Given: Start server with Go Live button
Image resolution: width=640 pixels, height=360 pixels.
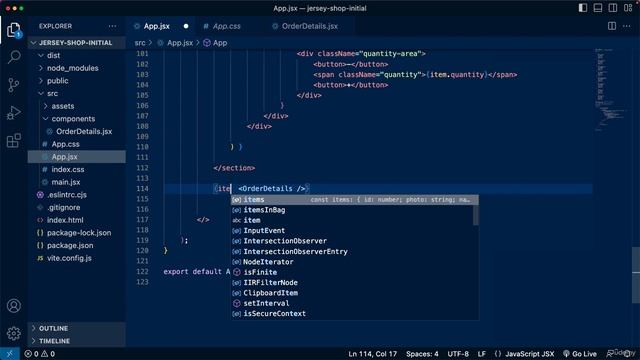Looking at the screenshot, I should coord(580,354).
